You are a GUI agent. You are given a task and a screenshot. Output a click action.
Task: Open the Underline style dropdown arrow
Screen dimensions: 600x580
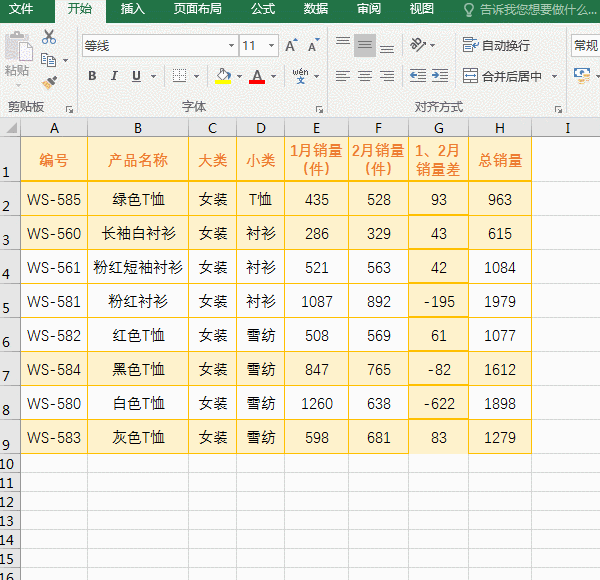tap(153, 76)
